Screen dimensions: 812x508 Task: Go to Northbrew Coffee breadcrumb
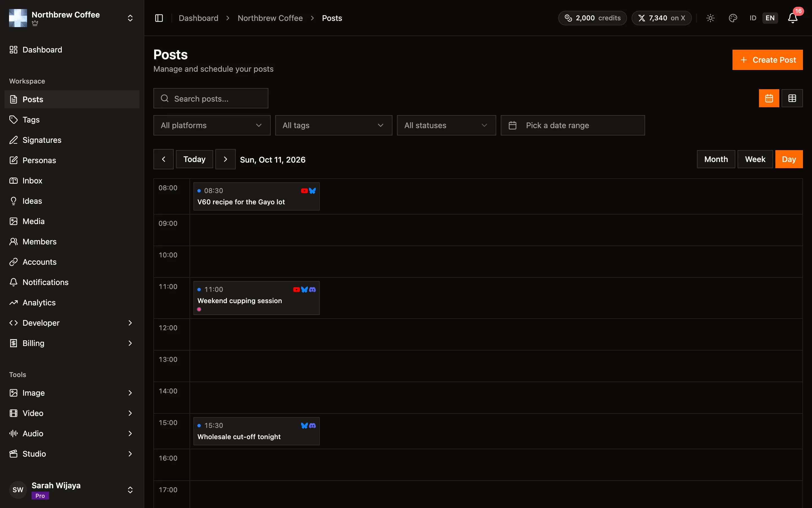click(x=270, y=18)
